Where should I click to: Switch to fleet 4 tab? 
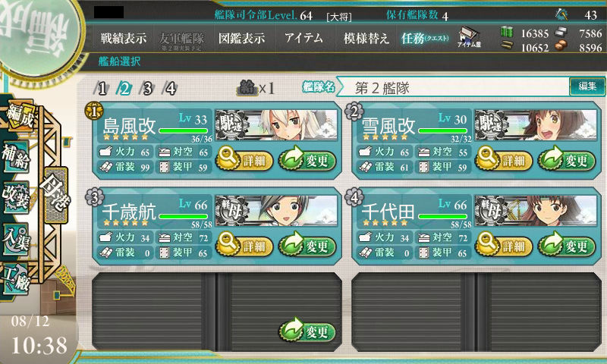170,89
